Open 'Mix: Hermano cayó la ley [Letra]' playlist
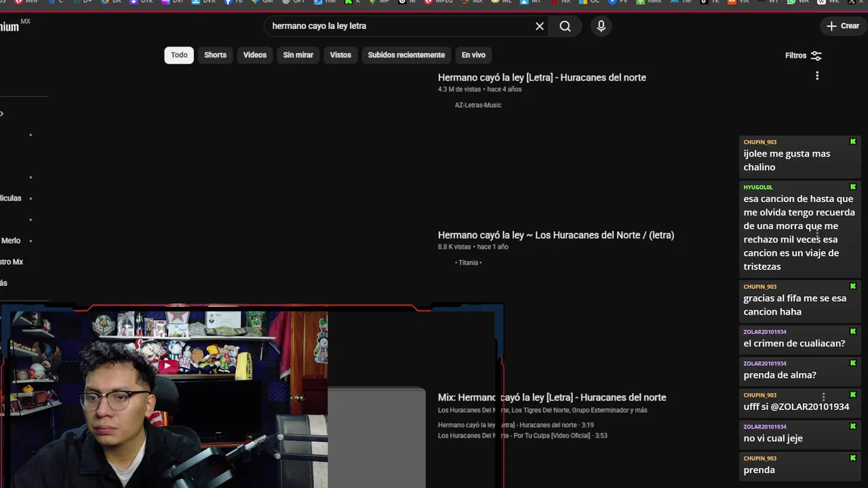868x488 pixels. [552, 397]
